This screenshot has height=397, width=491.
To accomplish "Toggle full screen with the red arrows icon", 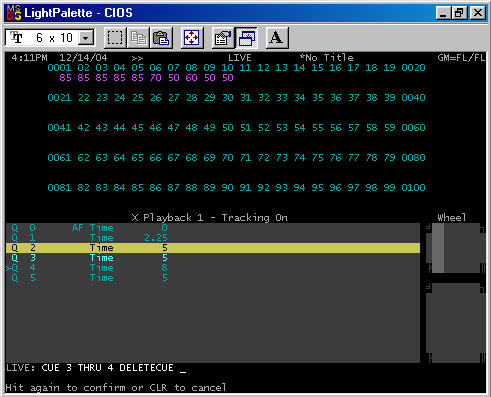I will [x=192, y=38].
